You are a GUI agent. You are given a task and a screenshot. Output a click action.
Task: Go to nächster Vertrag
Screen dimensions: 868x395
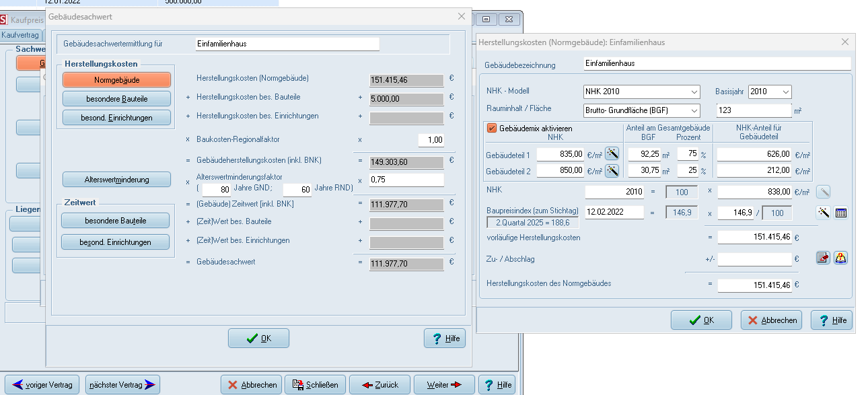(122, 385)
